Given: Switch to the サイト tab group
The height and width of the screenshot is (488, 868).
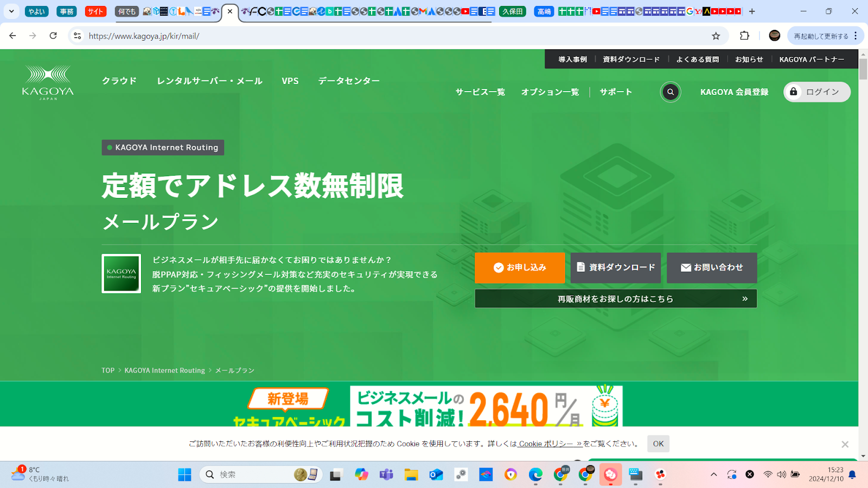Looking at the screenshot, I should point(95,11).
